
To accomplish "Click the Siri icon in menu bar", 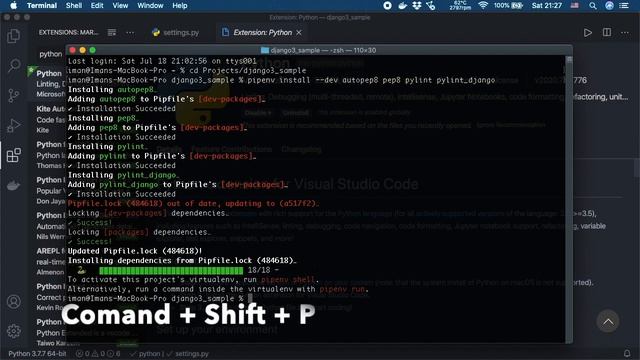I will click(609, 5).
